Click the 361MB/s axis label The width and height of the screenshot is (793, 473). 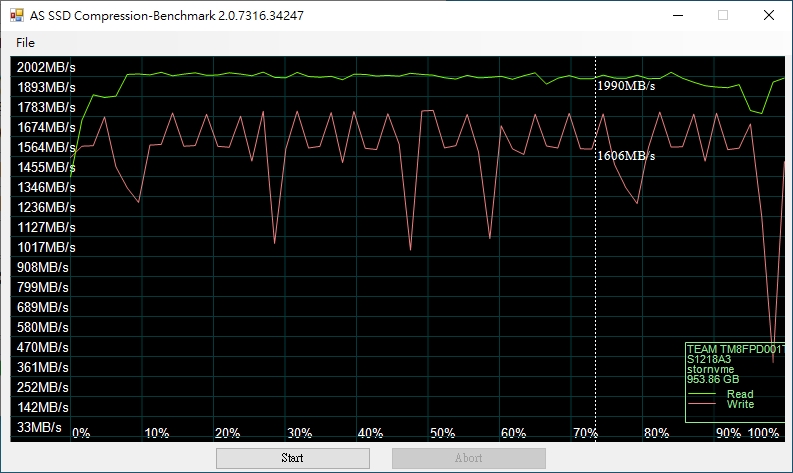pyautogui.click(x=42, y=367)
